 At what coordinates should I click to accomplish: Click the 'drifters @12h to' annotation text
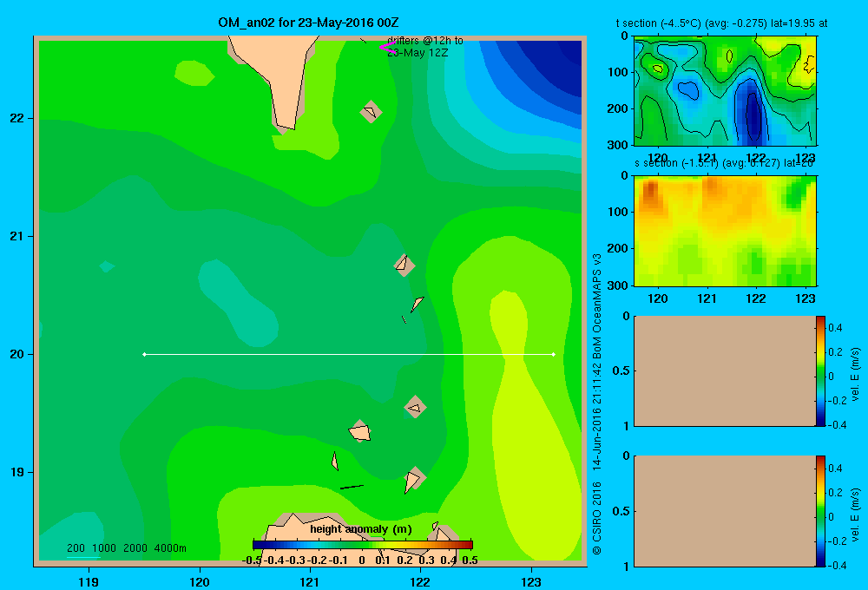424,41
